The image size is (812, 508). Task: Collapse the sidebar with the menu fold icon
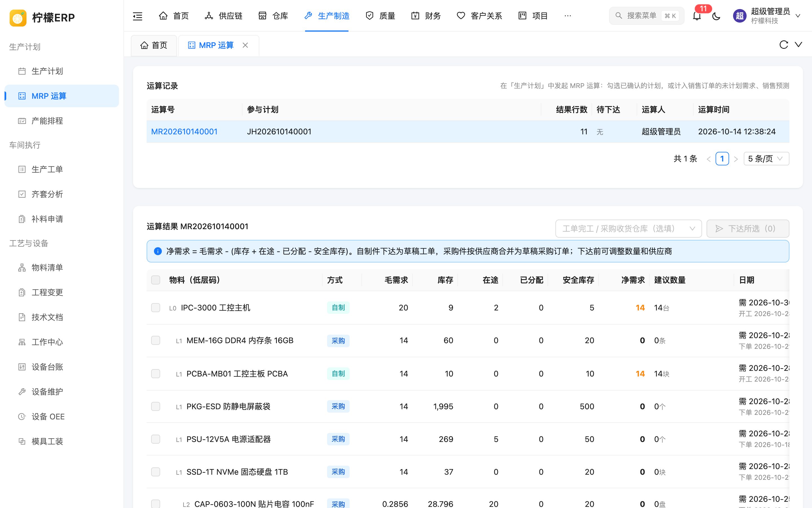138,16
